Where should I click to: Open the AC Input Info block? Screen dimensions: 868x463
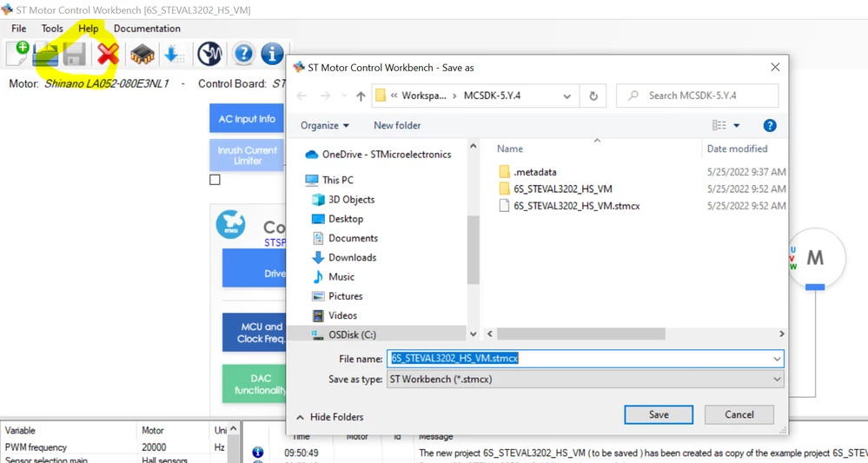pyautogui.click(x=247, y=118)
